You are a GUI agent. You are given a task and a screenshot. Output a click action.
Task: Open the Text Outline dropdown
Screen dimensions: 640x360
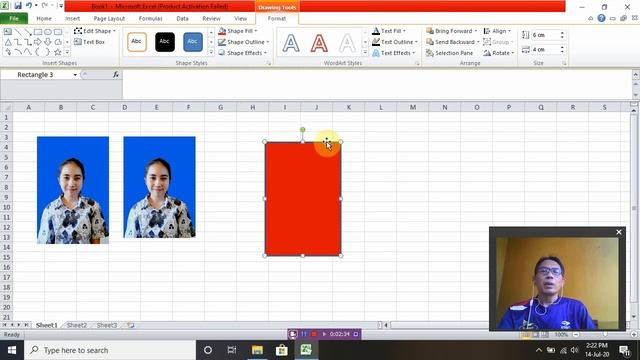click(395, 42)
